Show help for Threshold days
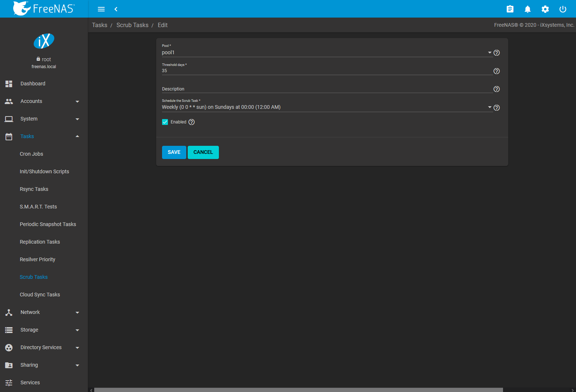This screenshot has width=576, height=392. click(x=496, y=71)
